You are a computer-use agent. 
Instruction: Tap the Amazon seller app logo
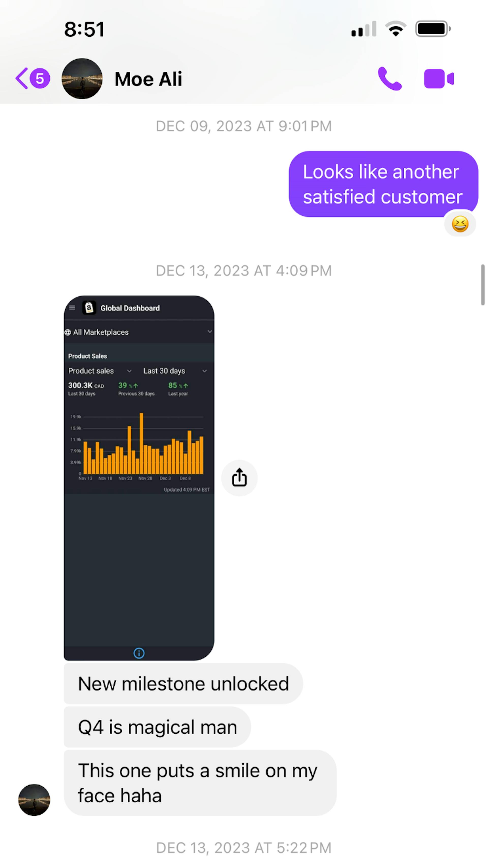point(89,308)
